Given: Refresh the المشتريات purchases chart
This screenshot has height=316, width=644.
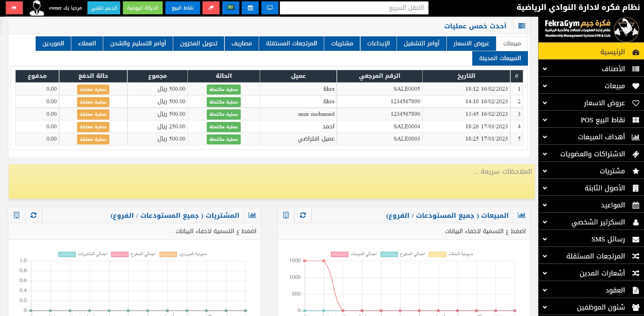Looking at the screenshot, I should coord(33,215).
